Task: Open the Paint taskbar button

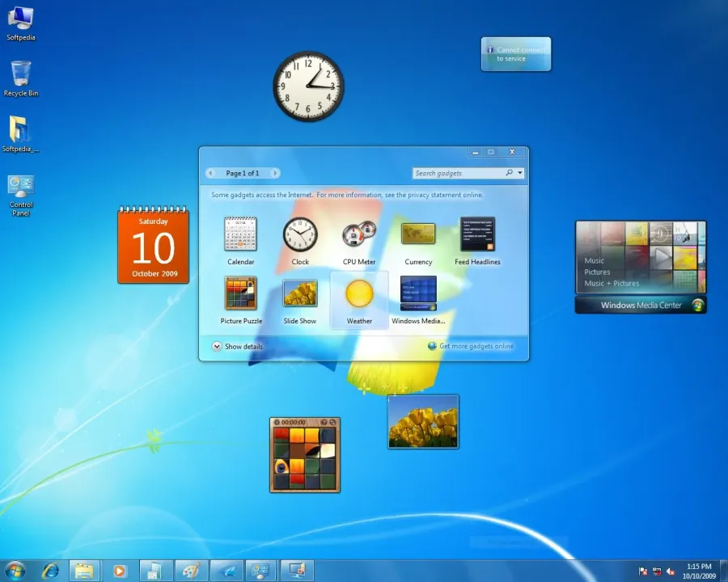Action: (x=191, y=571)
